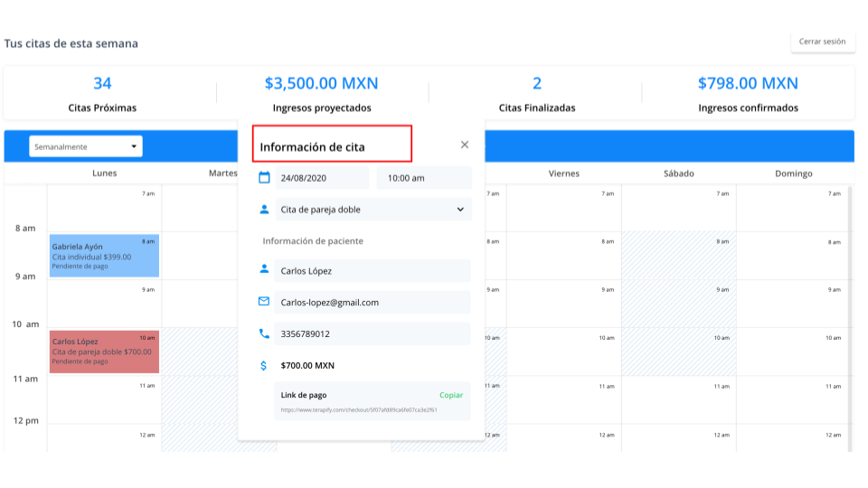Screen dimensions: 868x488
Task: Edit the time field 10:00 am
Action: click(x=424, y=178)
